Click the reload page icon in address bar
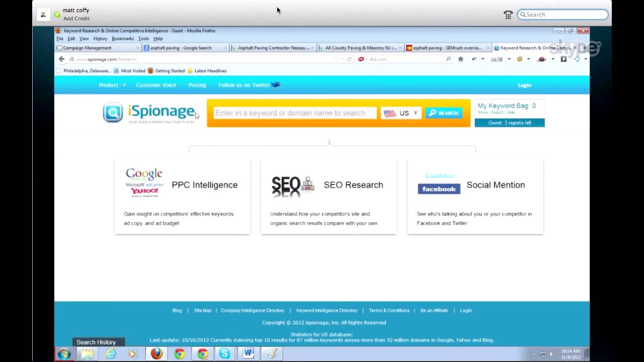Image resolution: width=644 pixels, height=362 pixels. (349, 59)
